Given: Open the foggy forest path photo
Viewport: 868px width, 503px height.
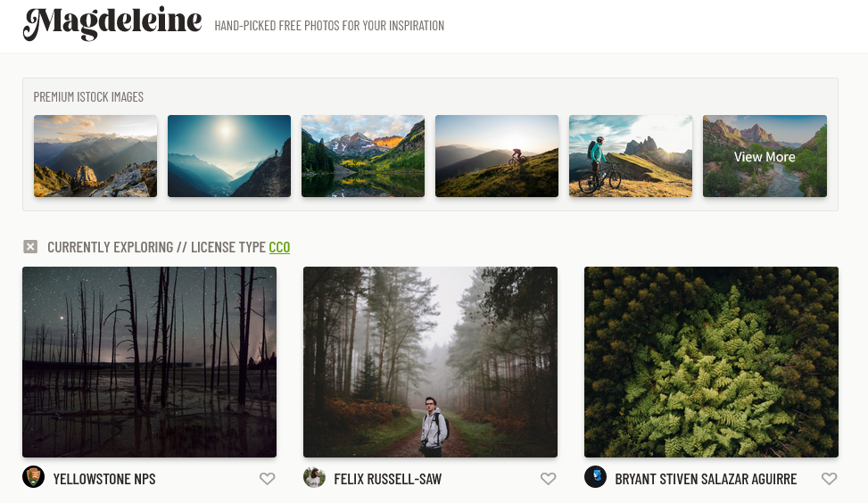Looking at the screenshot, I should point(431,362).
